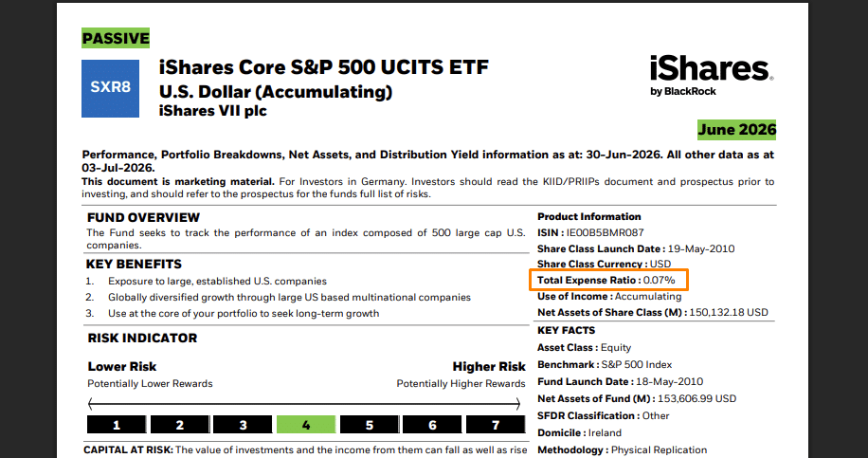Select the green PASSIVE label

tap(116, 38)
